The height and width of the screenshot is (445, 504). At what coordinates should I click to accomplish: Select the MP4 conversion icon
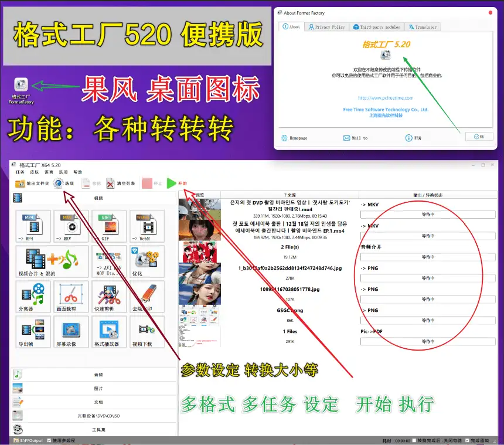click(32, 226)
